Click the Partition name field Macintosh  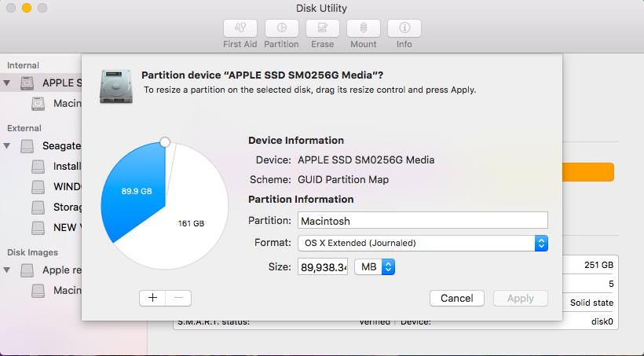click(x=423, y=220)
